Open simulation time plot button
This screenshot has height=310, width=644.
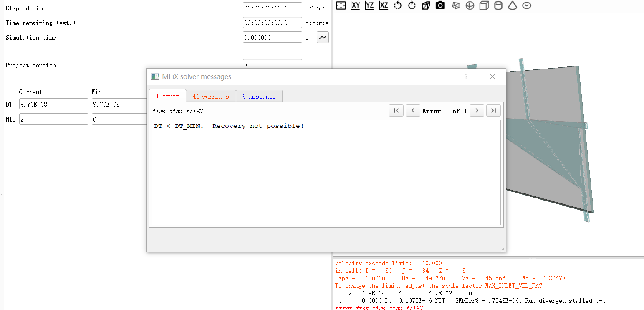(323, 37)
